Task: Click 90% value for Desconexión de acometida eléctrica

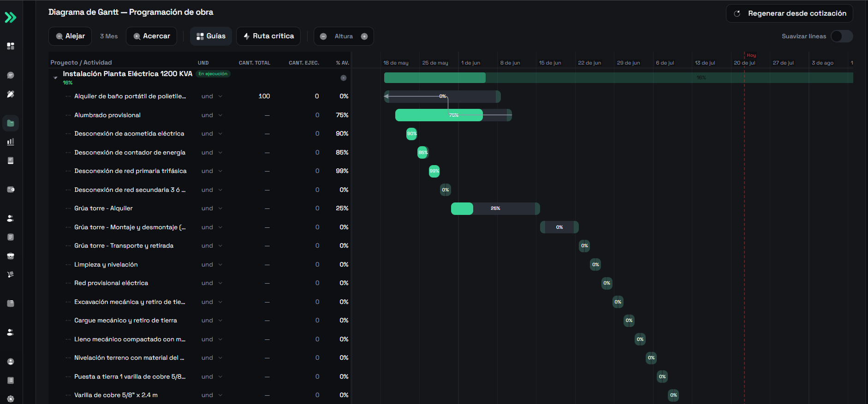Action: click(x=342, y=134)
